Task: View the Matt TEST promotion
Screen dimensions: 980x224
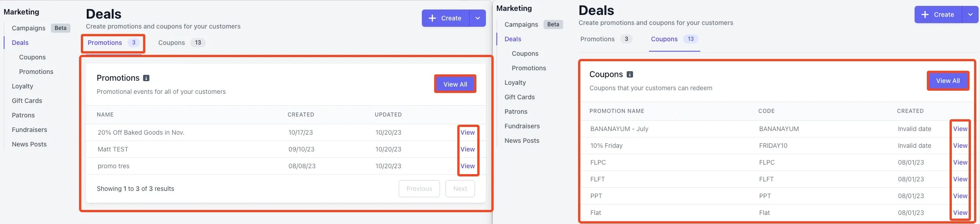Action: pyautogui.click(x=467, y=149)
